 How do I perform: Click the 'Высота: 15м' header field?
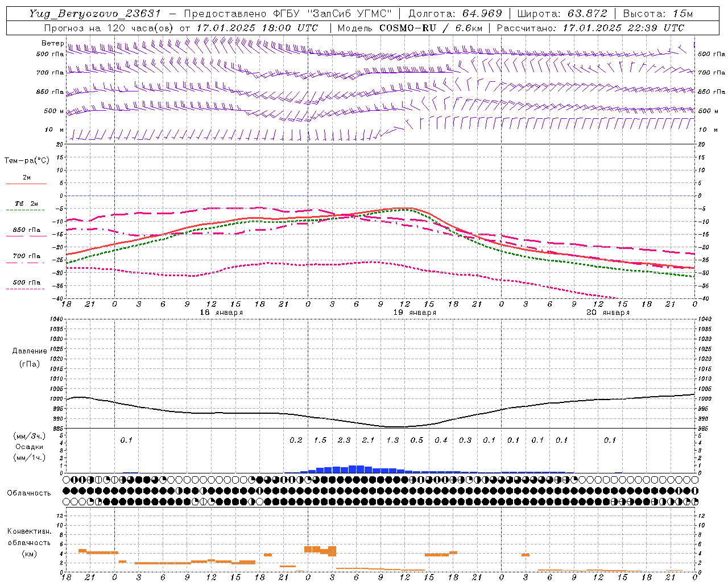click(x=658, y=14)
